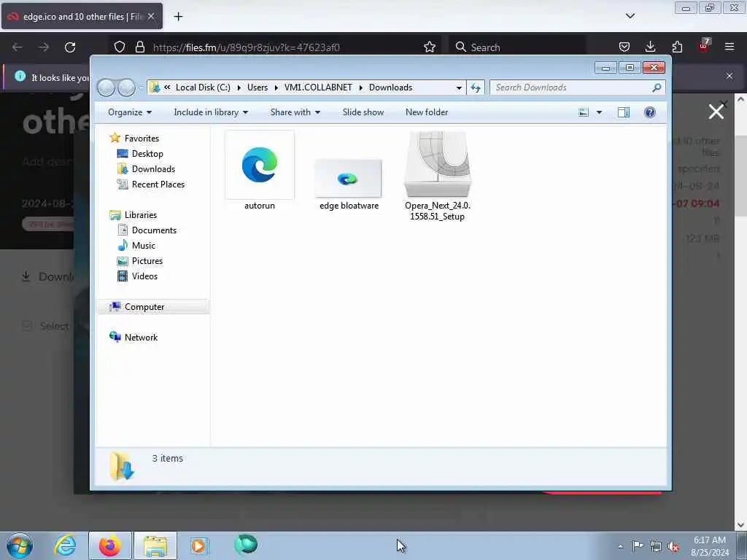747x560 pixels.
Task: Click Local Disk (C:) in the breadcrumb
Action: tap(203, 87)
